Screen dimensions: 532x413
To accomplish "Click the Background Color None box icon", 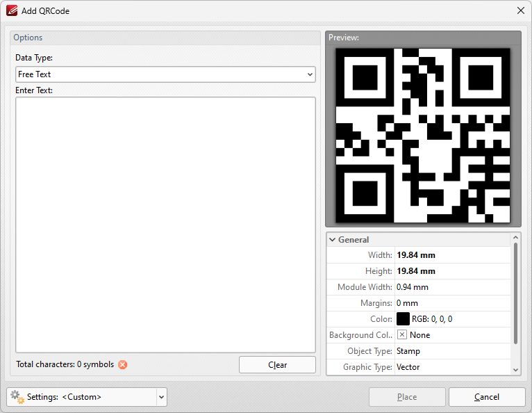I will click(401, 335).
